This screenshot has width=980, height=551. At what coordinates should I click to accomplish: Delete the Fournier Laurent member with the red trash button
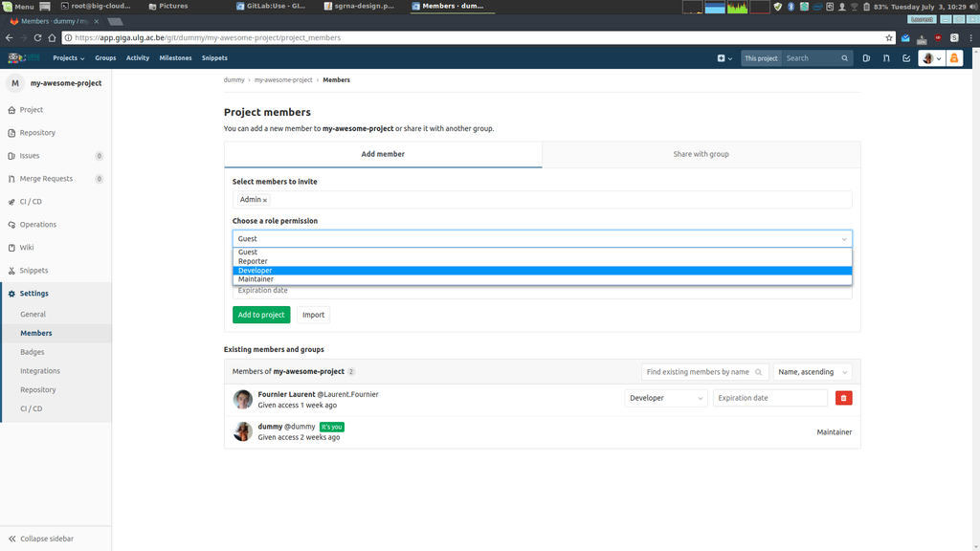click(844, 398)
